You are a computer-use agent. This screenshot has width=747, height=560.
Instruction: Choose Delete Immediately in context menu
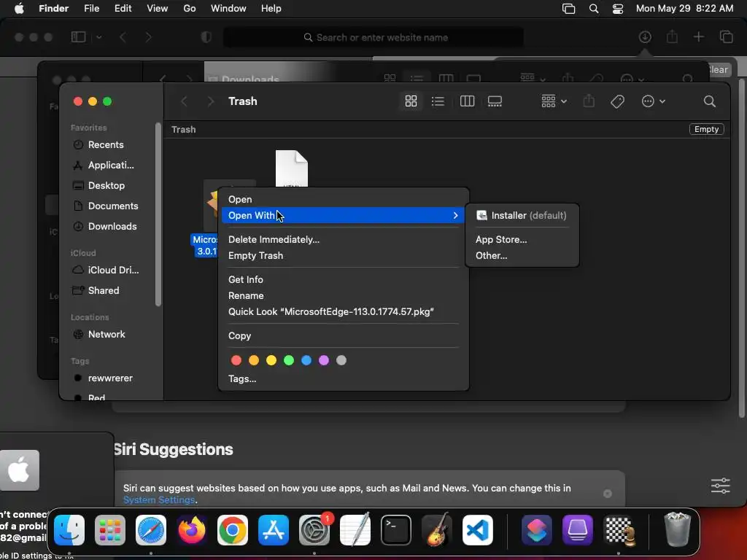click(x=343, y=239)
